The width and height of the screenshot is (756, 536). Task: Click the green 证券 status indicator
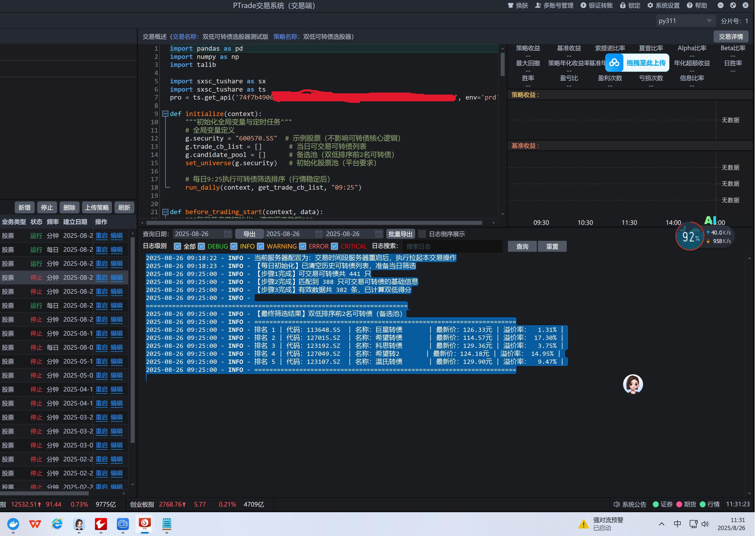pos(656,504)
